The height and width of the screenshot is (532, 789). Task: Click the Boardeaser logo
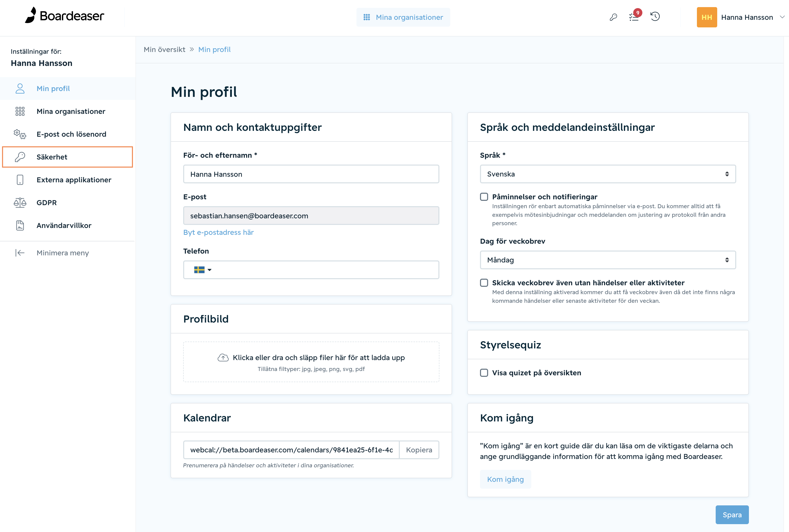click(64, 16)
